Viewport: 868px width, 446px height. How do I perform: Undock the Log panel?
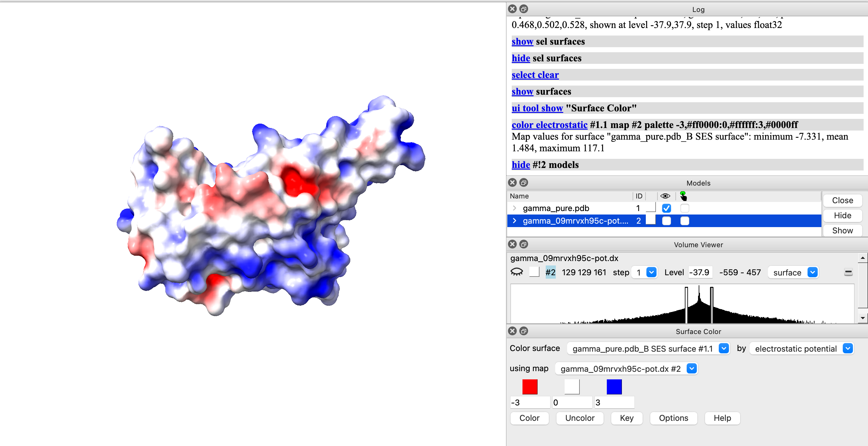[x=524, y=9]
